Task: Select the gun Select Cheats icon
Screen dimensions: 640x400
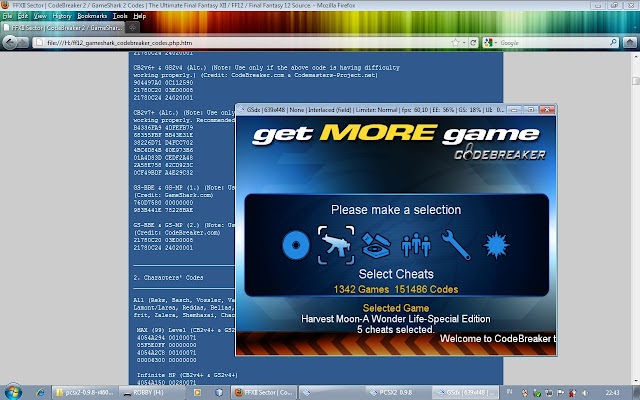Action: [336, 245]
